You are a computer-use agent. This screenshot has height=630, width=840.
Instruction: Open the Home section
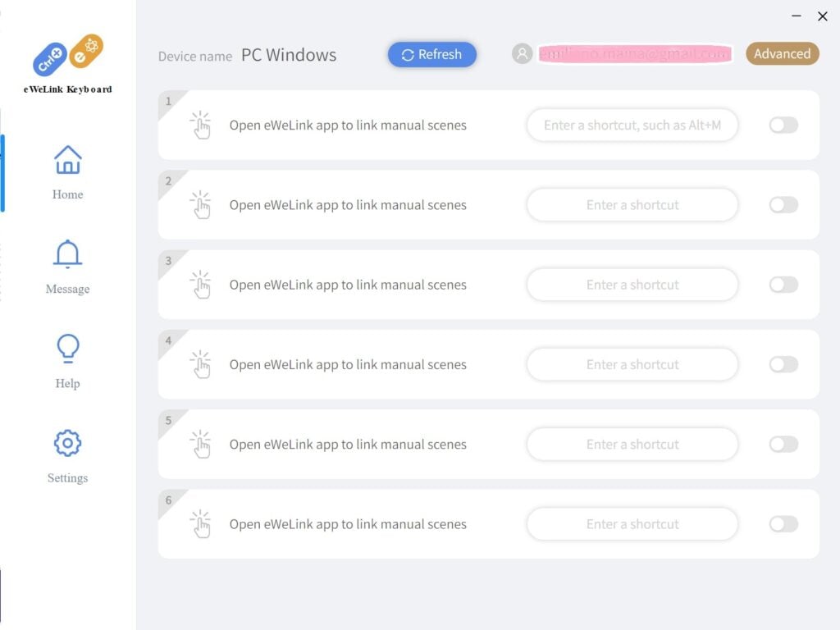pyautogui.click(x=67, y=172)
